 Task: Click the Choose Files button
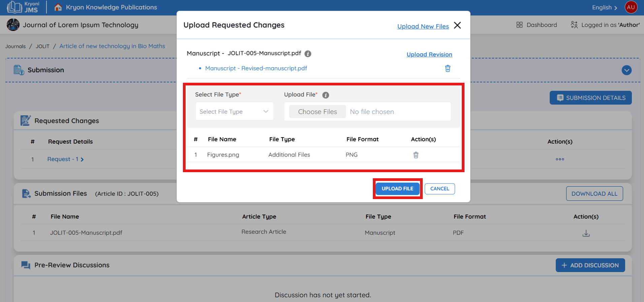click(x=317, y=112)
